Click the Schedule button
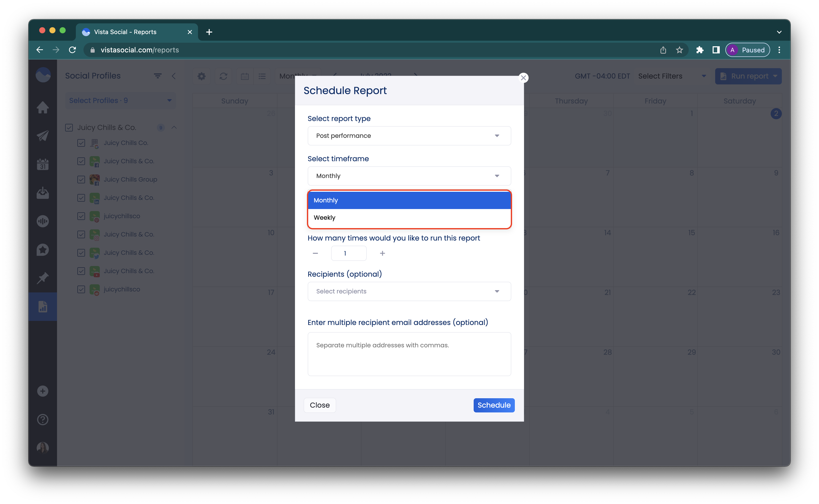The height and width of the screenshot is (504, 819). [494, 405]
